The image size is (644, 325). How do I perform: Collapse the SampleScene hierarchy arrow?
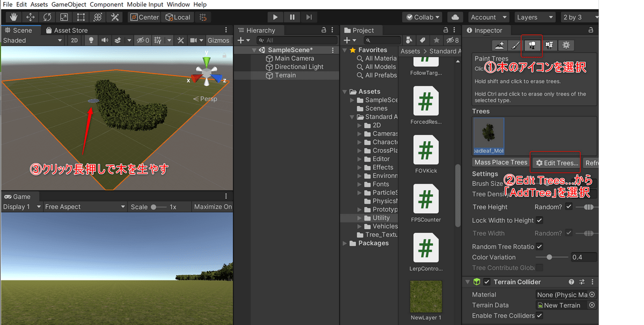pos(254,50)
